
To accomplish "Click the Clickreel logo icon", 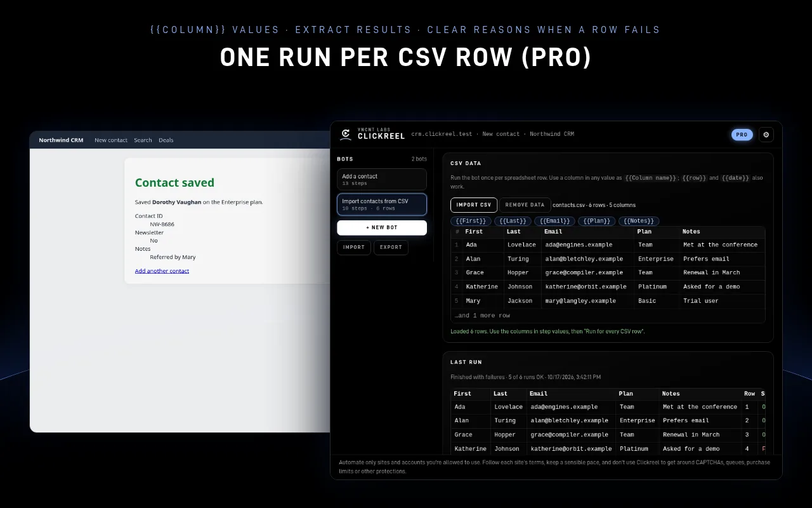I will tap(346, 134).
